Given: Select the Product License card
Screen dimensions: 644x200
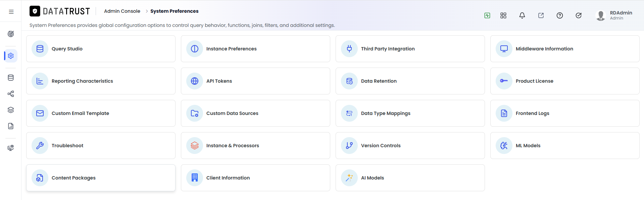Looking at the screenshot, I should click(565, 81).
